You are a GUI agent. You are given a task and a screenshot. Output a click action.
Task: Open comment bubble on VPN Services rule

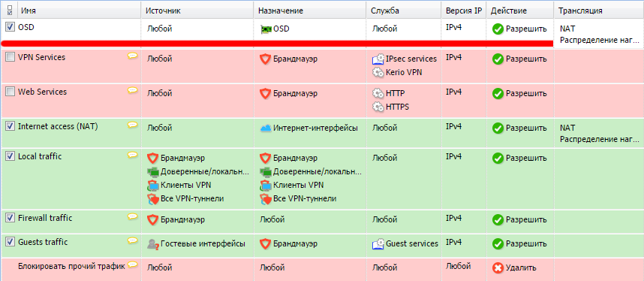click(132, 56)
